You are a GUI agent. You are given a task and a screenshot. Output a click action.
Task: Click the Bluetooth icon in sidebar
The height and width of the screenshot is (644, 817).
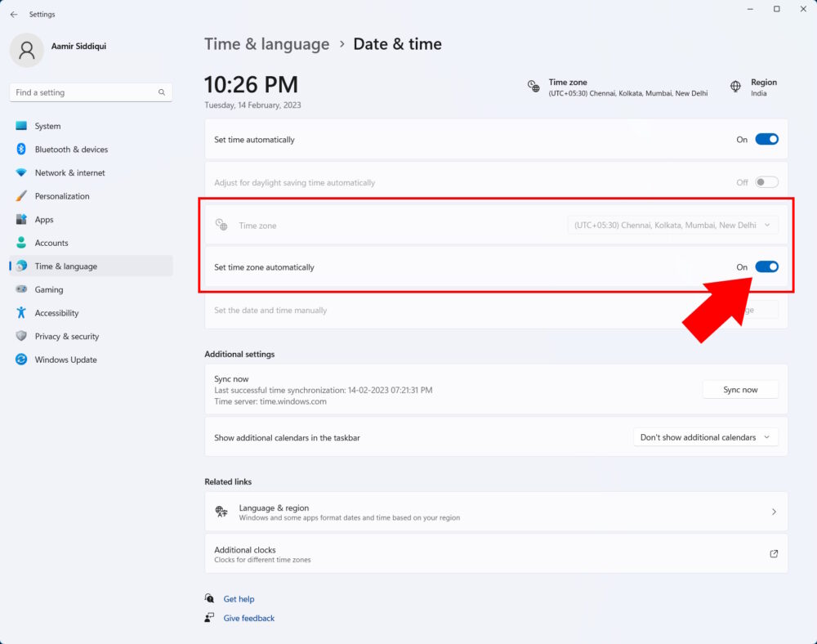tap(21, 149)
